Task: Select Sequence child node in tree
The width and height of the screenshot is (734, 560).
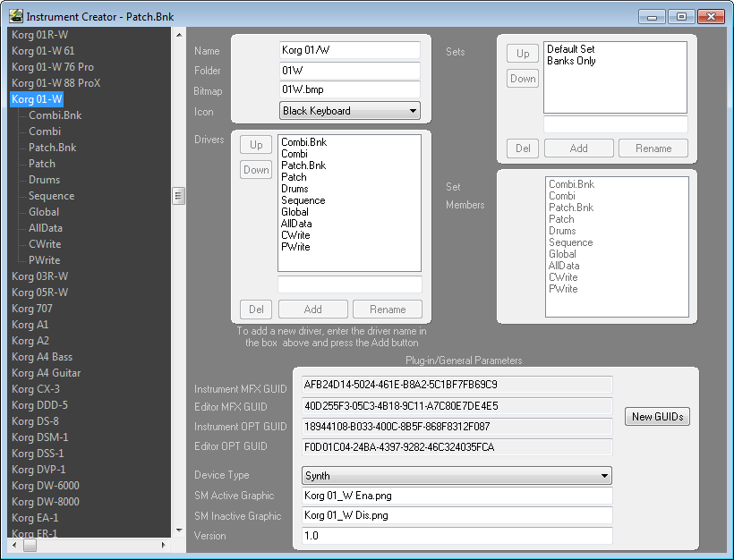Action: (52, 196)
